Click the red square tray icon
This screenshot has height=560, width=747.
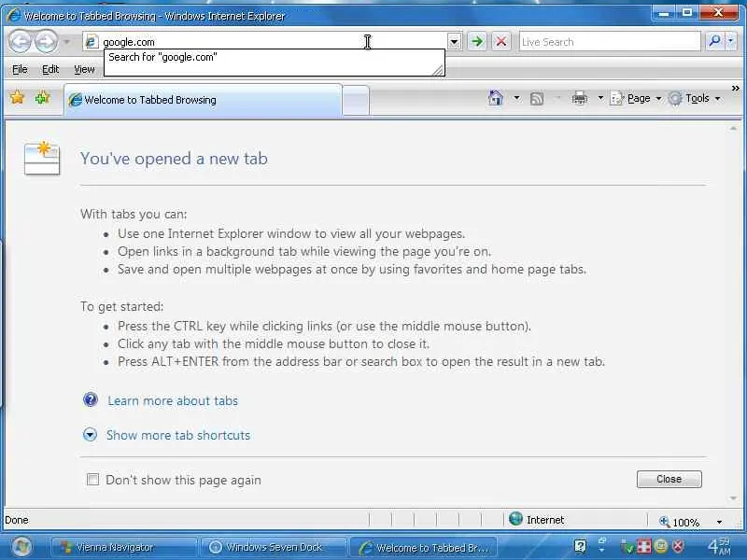point(643,546)
